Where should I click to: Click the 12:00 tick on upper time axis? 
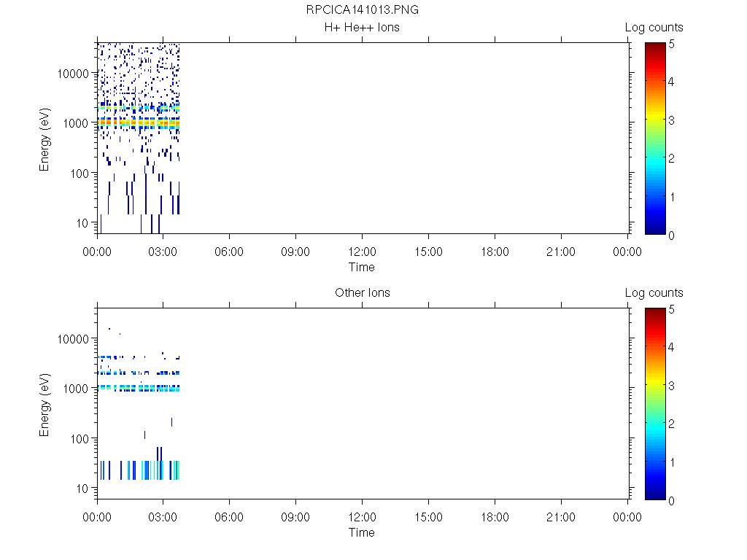pyautogui.click(x=362, y=252)
